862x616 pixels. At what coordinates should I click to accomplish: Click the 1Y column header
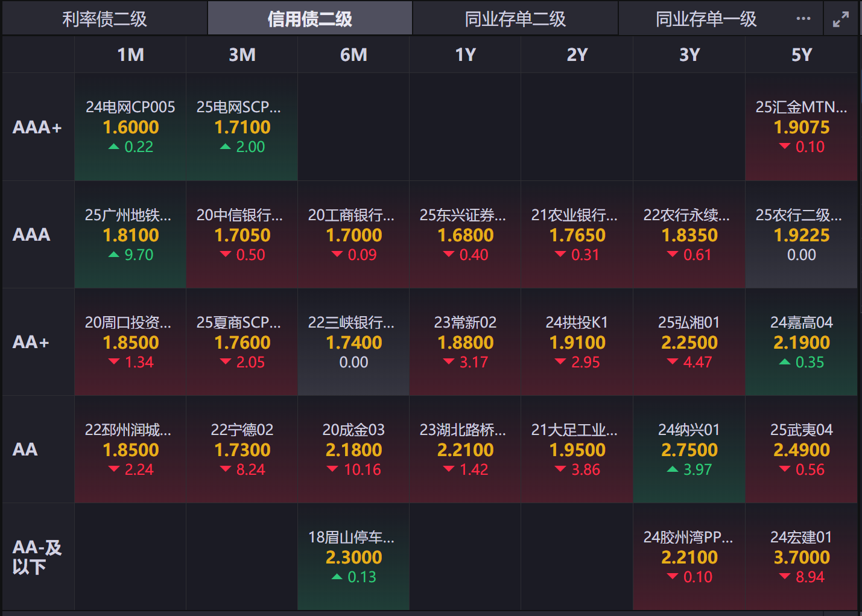click(x=465, y=55)
